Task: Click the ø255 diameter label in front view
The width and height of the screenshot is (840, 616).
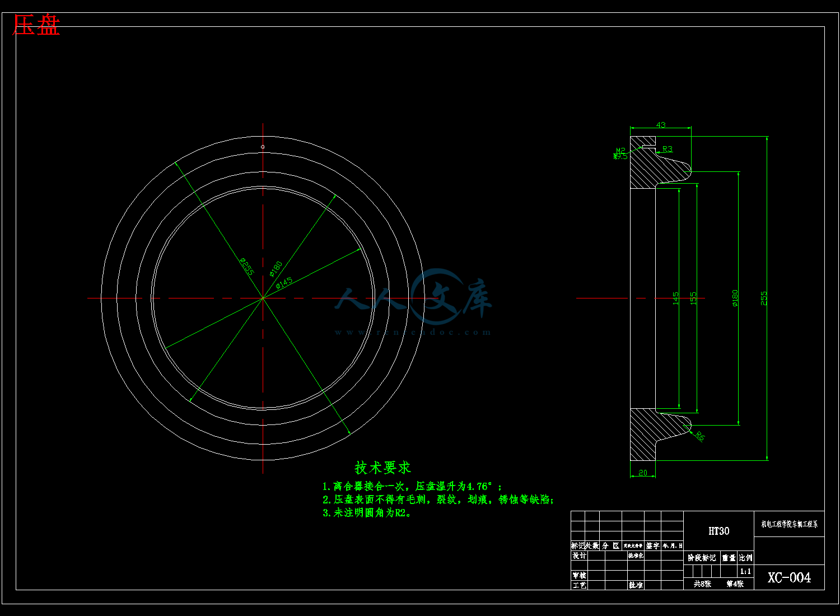Action: [247, 267]
